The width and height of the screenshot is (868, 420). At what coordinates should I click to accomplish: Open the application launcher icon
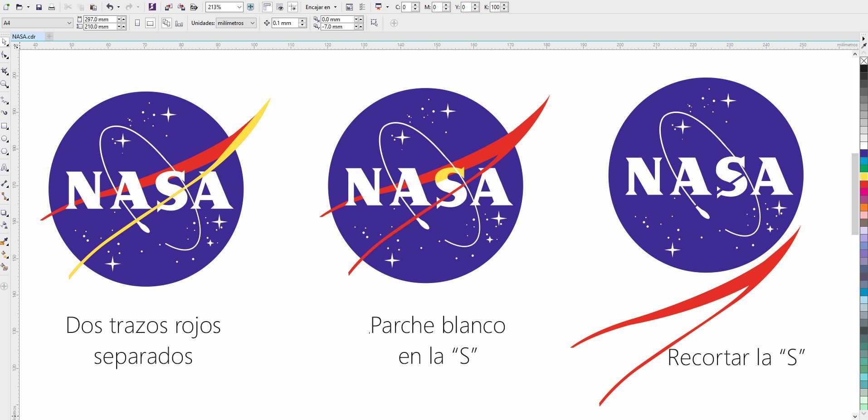click(378, 7)
